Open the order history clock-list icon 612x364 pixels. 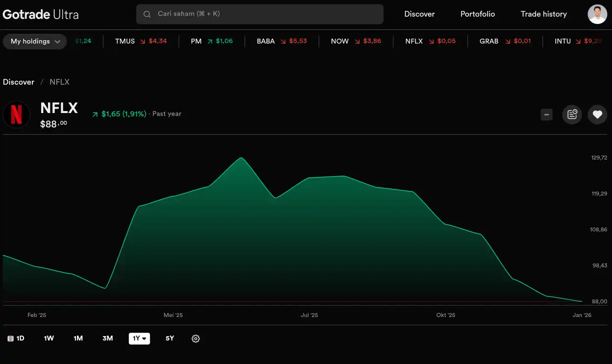[572, 114]
